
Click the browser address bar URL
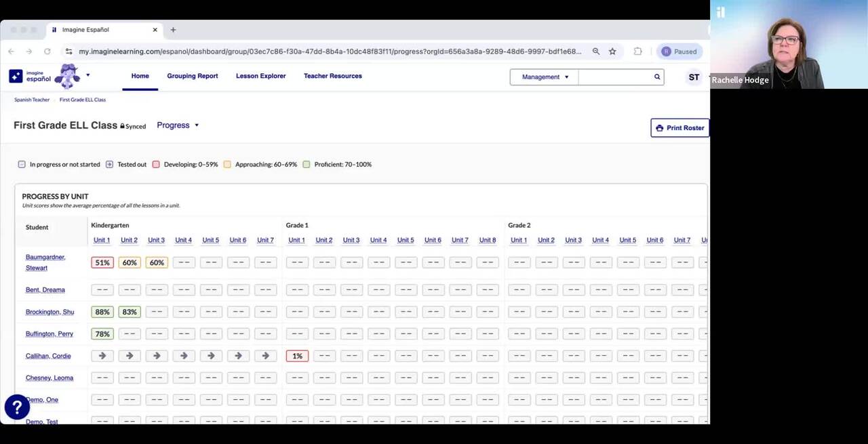(330, 52)
